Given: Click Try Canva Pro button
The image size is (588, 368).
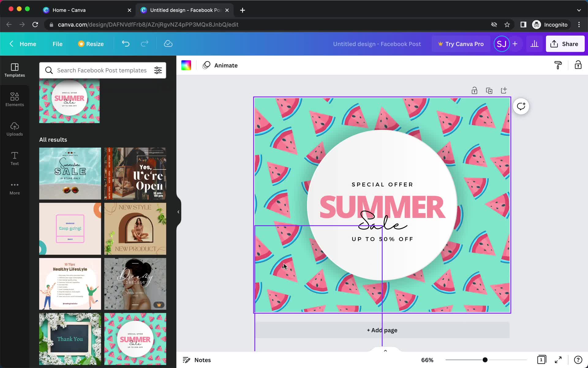Looking at the screenshot, I should 461,44.
